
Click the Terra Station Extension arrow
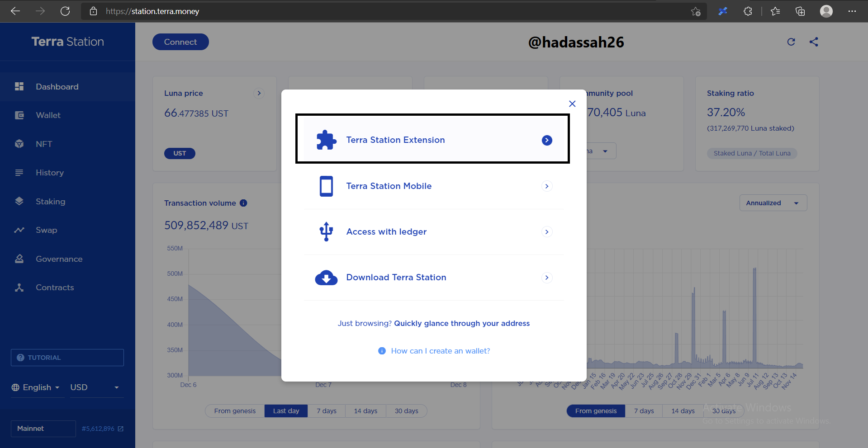[x=547, y=140]
